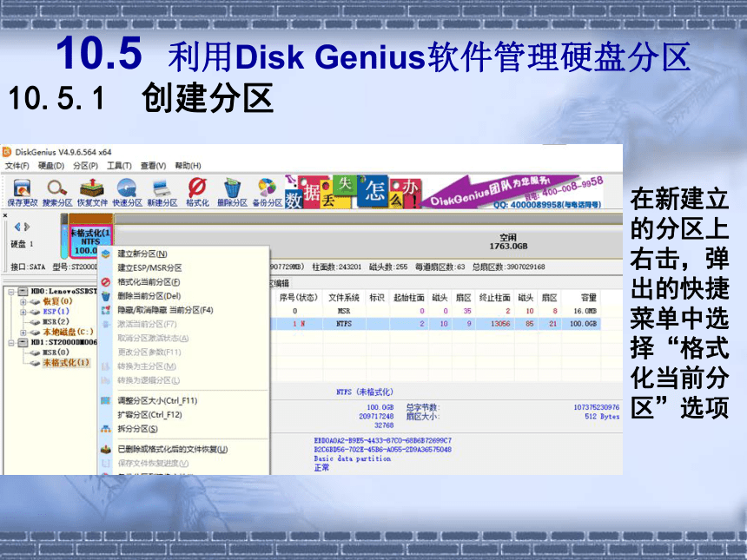
Task: Open the 搜索分区 magnifier tool
Action: (57, 193)
